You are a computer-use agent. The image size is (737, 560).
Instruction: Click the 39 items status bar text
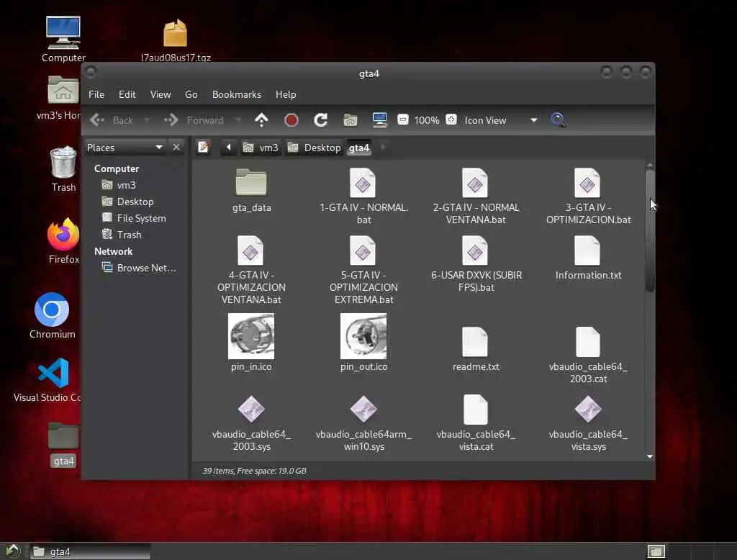click(x=254, y=471)
